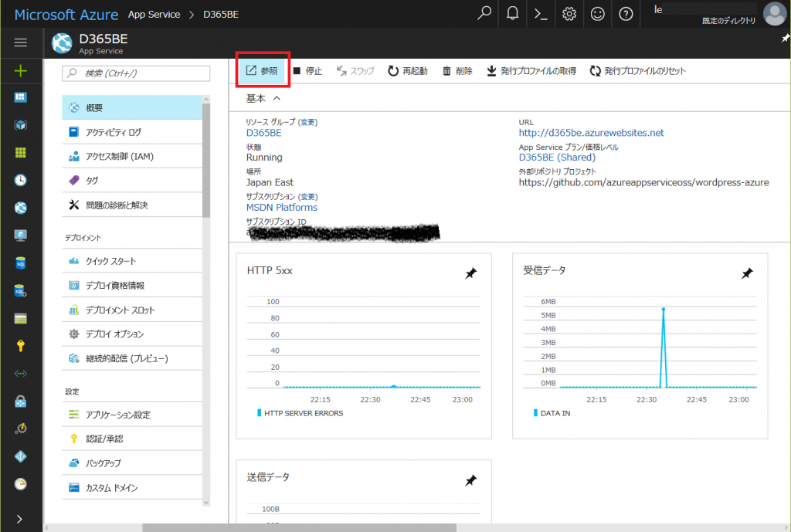Pin the 送信データ chart

coord(470,480)
